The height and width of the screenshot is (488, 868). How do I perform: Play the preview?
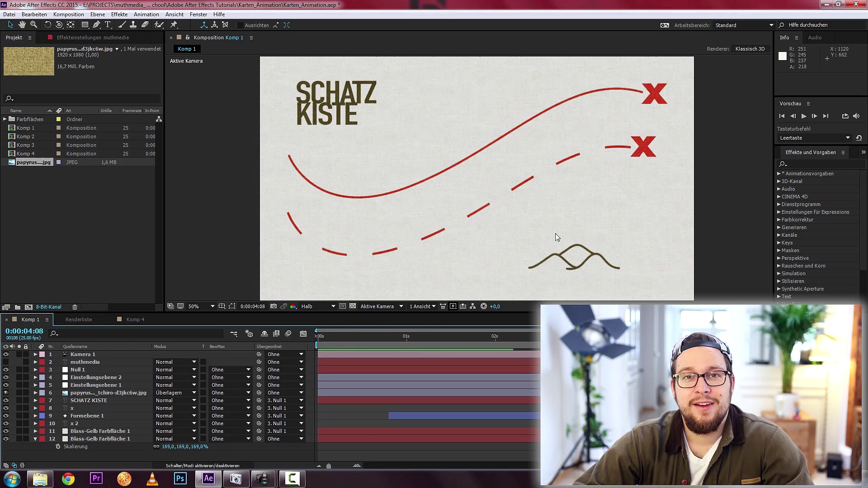[804, 116]
